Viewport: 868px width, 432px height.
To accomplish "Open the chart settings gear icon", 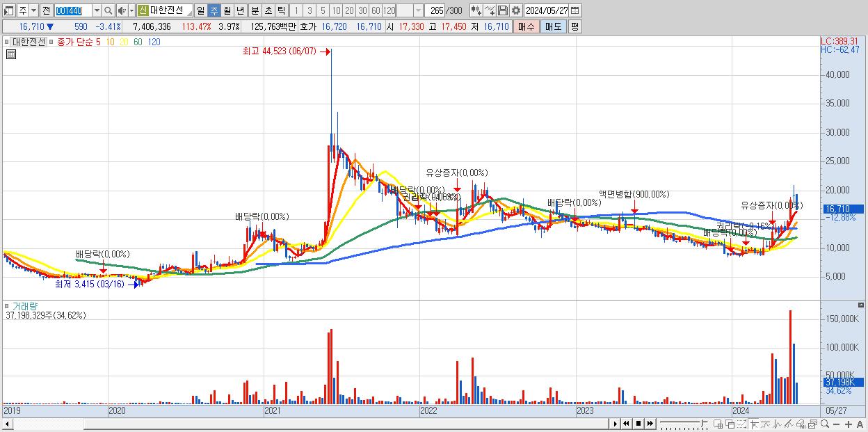I will pos(515,10).
